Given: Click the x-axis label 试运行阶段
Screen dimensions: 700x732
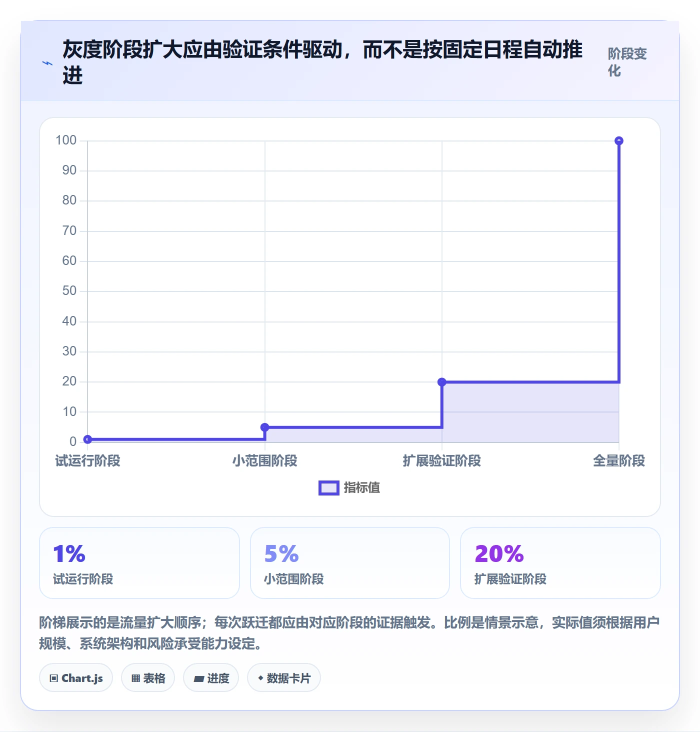Looking at the screenshot, I should pyautogui.click(x=87, y=461).
